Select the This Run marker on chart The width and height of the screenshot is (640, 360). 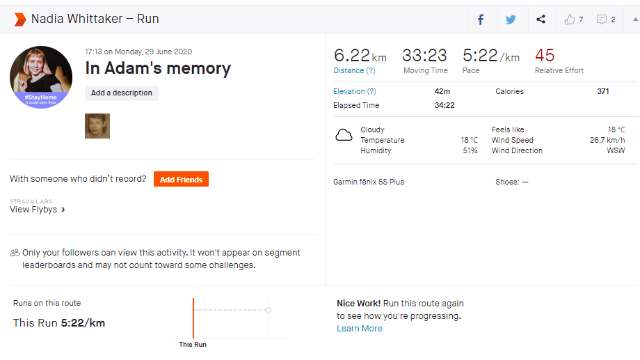tap(193, 319)
